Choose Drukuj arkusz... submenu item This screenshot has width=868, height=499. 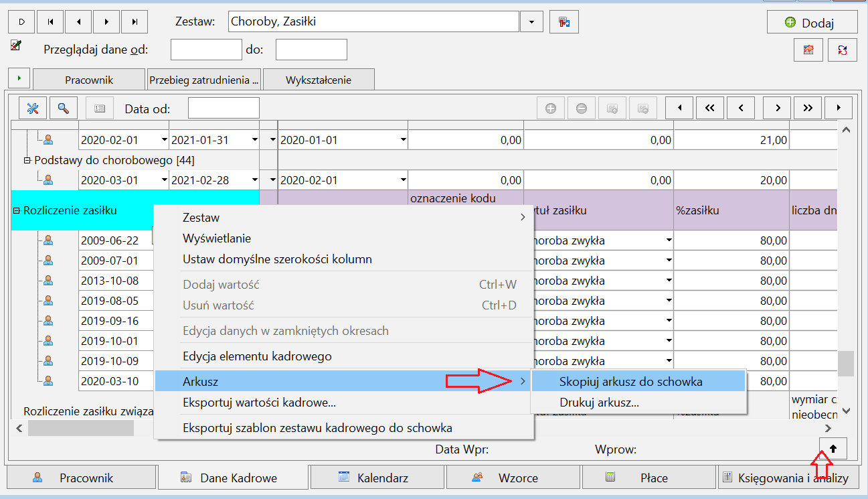point(638,403)
